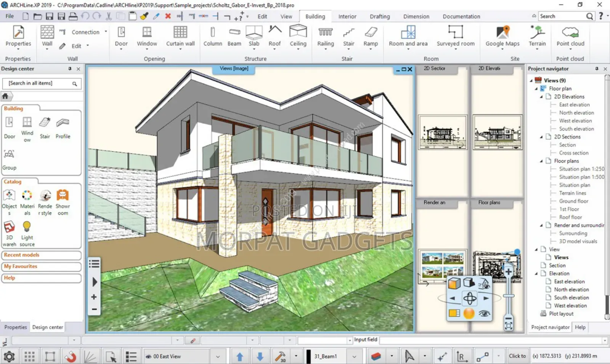Choose Light source in the catalog
The width and height of the screenshot is (610, 364).
tap(27, 234)
